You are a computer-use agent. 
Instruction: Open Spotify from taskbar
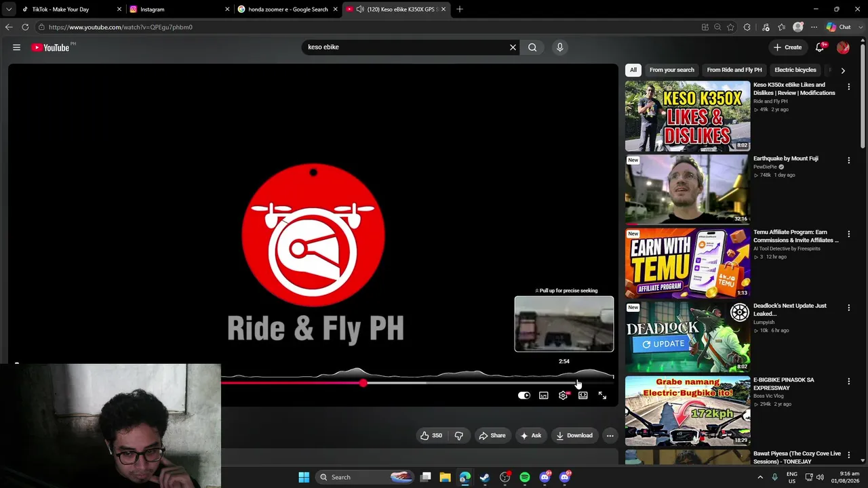[525, 477]
